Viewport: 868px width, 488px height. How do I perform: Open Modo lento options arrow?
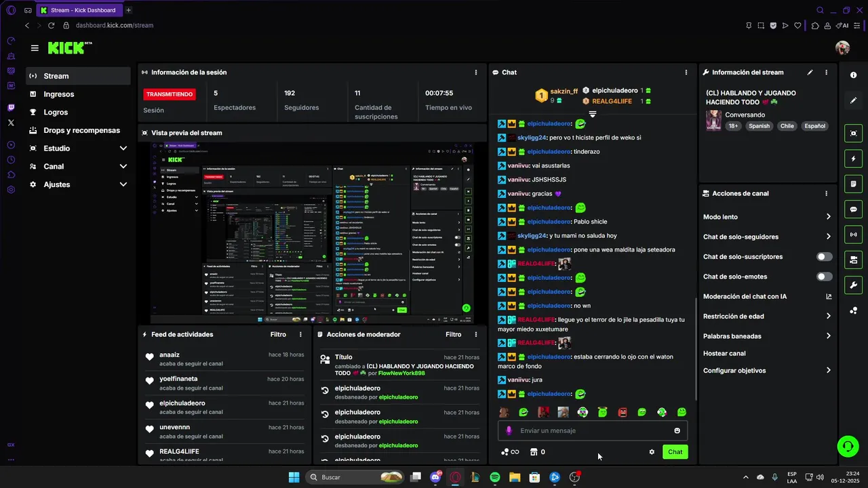pos(829,217)
